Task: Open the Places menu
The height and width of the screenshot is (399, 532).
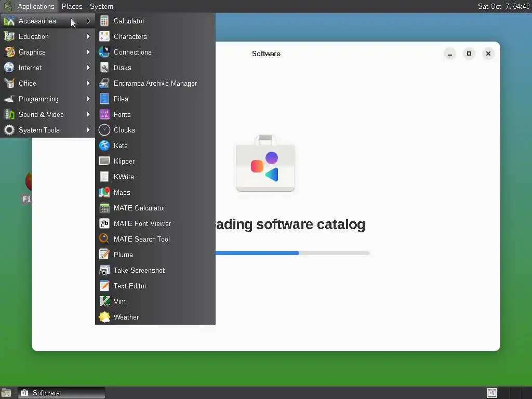Action: [x=72, y=6]
